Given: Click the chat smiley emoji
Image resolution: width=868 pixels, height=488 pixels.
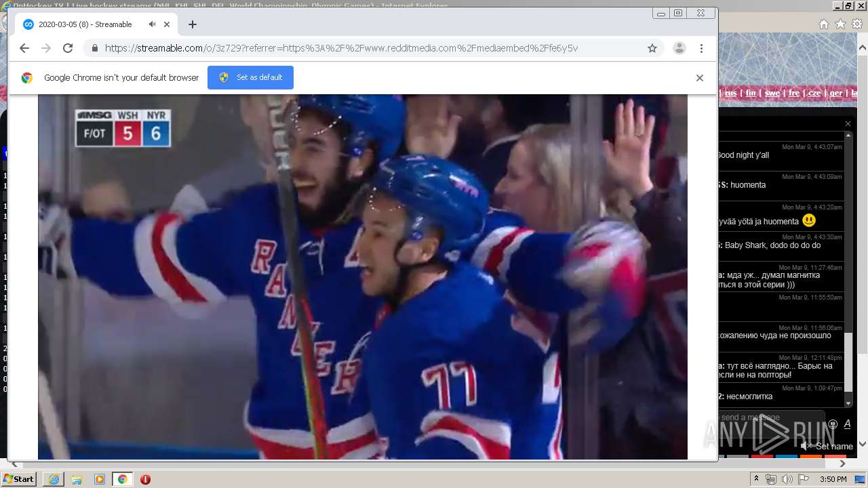Looking at the screenshot, I should pos(809,220).
